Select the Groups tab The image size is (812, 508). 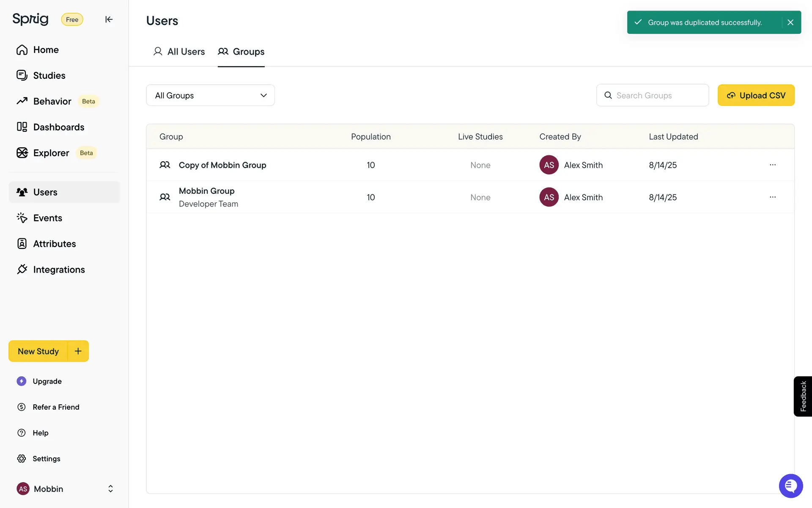(x=241, y=52)
